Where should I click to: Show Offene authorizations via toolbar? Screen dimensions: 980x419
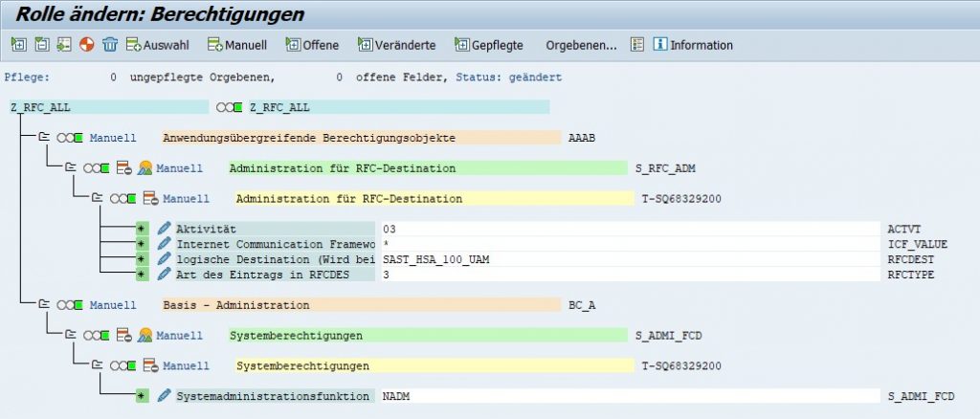313,45
